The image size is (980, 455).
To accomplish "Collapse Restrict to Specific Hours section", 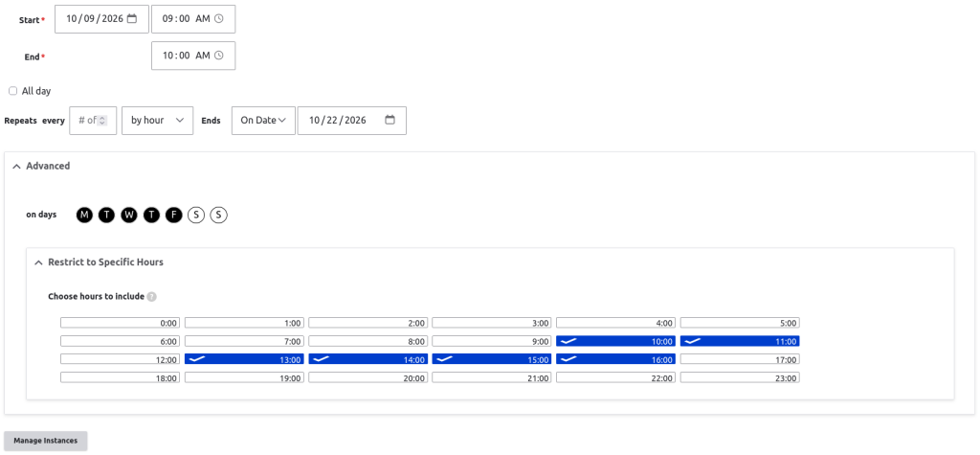I will point(100,262).
